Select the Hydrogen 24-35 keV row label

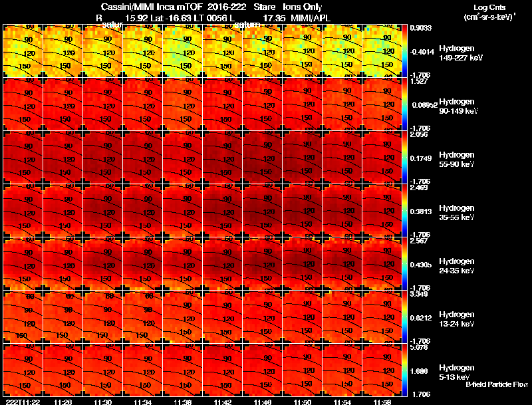click(457, 266)
